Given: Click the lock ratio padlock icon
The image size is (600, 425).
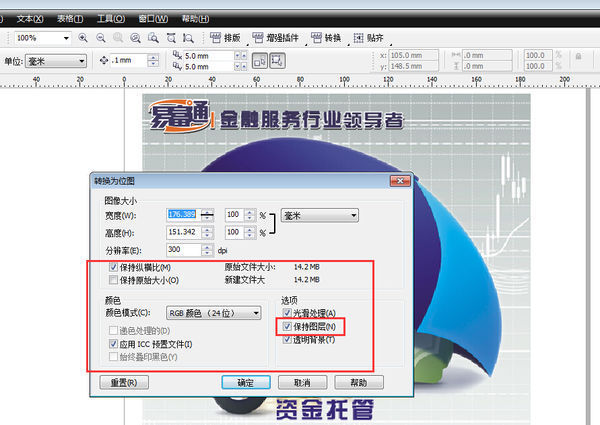Looking at the screenshot, I should (579, 57).
